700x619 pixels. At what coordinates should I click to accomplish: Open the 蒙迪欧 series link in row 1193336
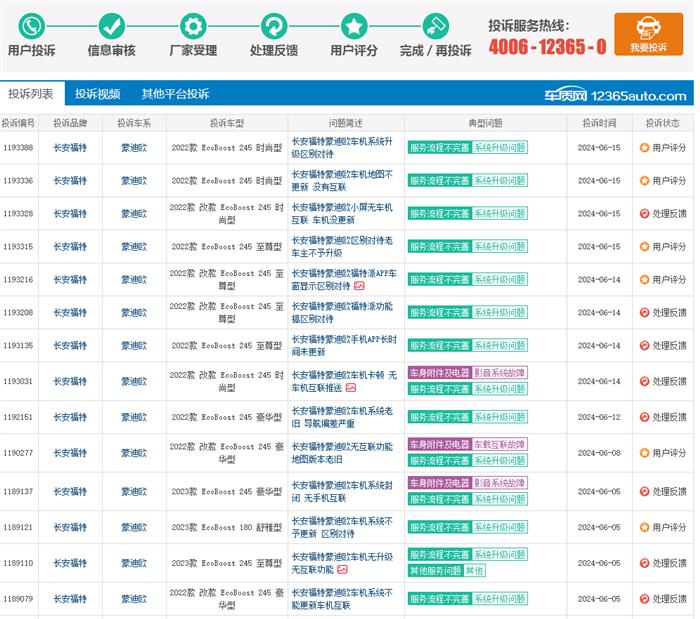click(x=134, y=180)
